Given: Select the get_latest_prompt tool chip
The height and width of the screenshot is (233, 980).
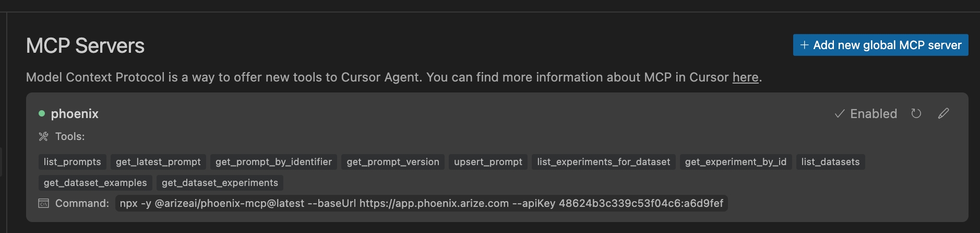Looking at the screenshot, I should pos(158,162).
